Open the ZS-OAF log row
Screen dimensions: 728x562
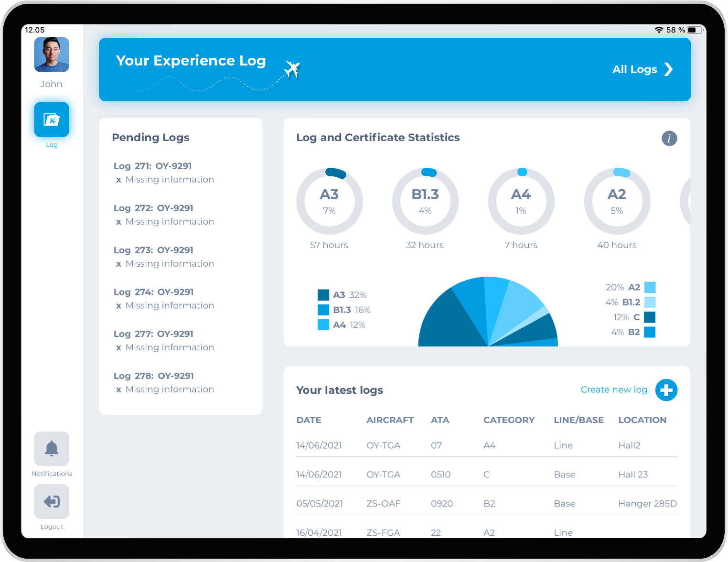click(x=487, y=504)
